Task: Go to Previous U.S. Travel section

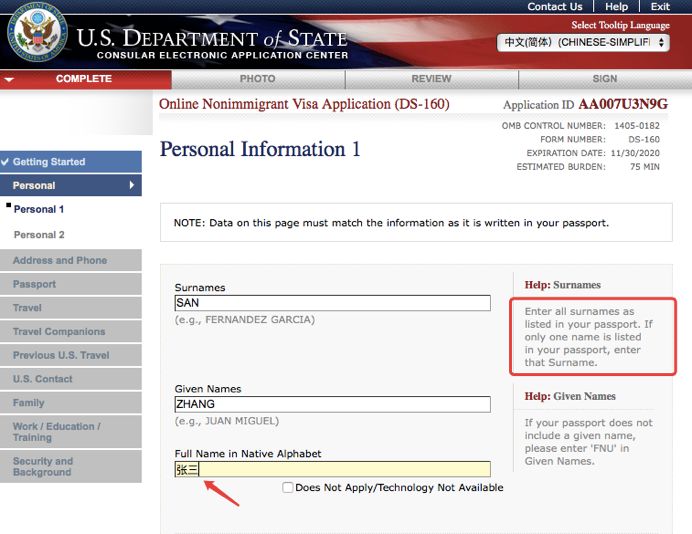Action: tap(71, 355)
